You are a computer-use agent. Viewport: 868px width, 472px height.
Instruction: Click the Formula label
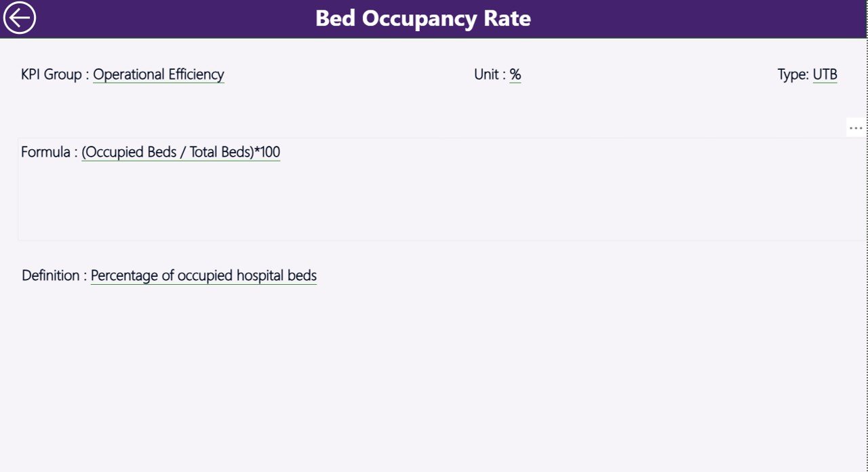click(45, 153)
